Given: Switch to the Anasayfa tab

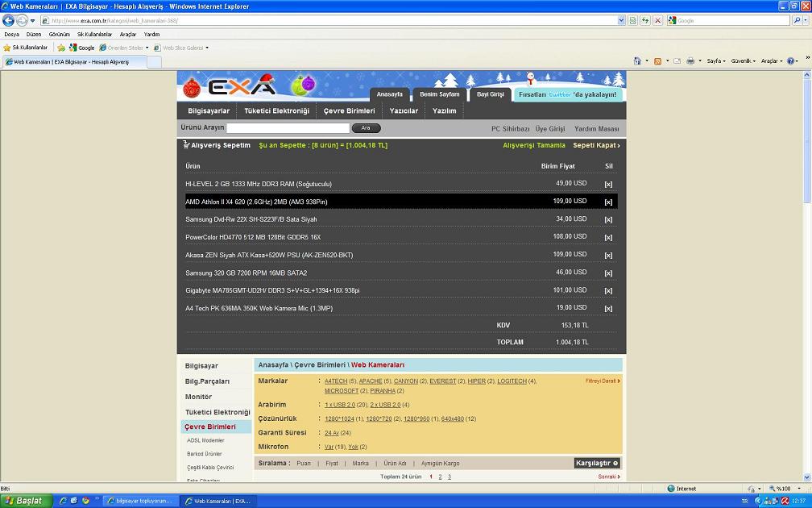Looking at the screenshot, I should tap(389, 94).
